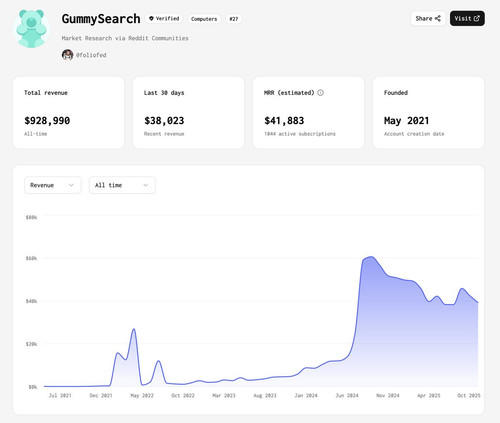Open the @foliofed profile link
The image size is (500, 423).
pos(91,55)
